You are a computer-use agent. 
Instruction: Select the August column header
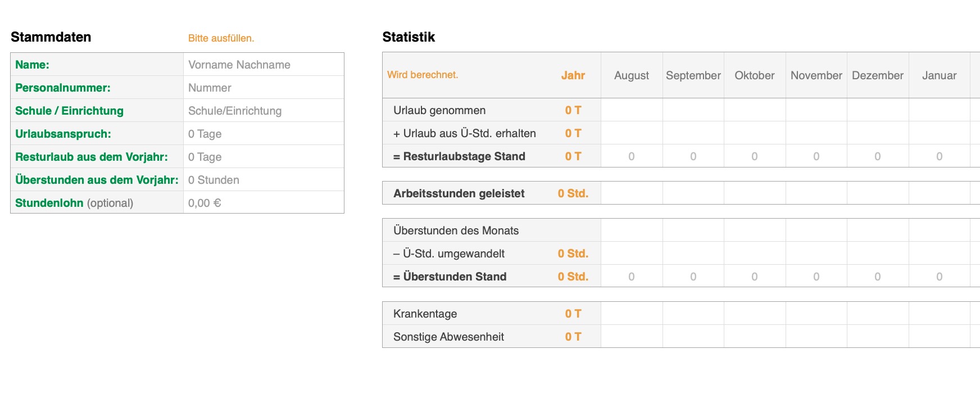point(632,75)
